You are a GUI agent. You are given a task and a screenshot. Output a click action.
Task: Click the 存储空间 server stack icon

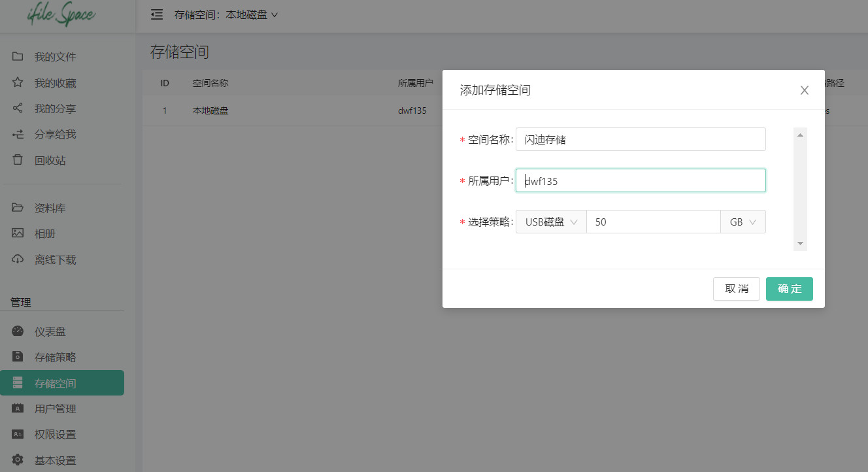click(x=18, y=383)
